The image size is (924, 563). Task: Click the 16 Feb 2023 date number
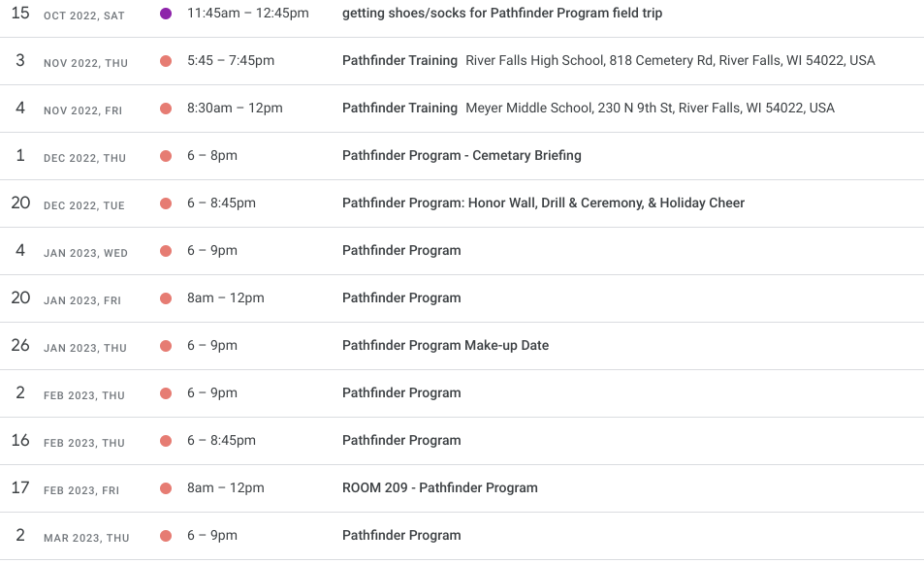pos(20,440)
